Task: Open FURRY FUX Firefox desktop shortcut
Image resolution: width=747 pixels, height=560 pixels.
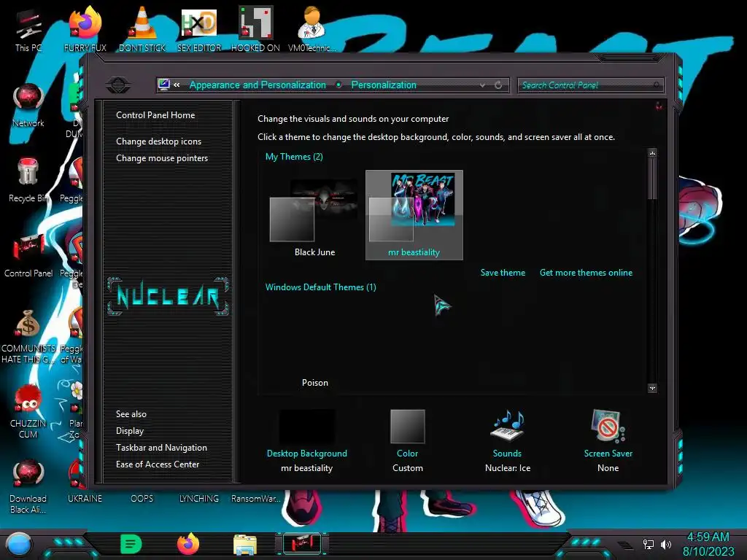Action: pos(85,29)
